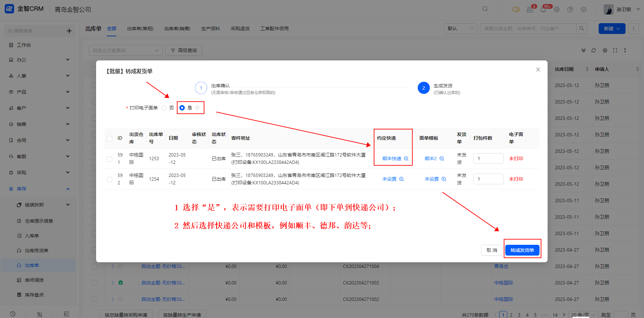
Task: Click the 取消 button in the dialog
Action: pos(492,250)
